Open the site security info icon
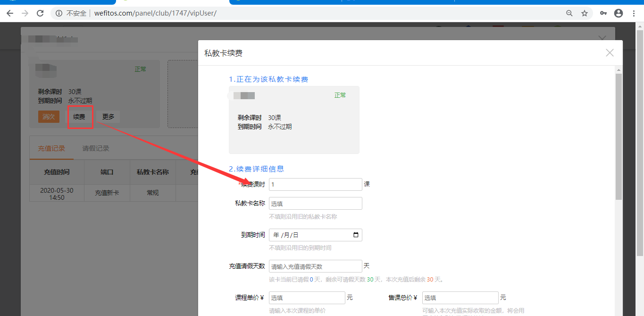 click(x=59, y=13)
